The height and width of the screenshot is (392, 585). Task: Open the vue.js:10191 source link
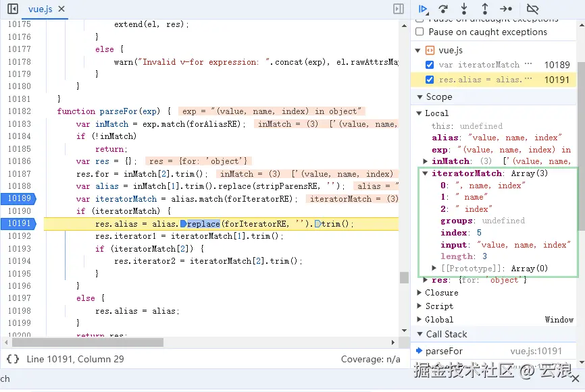click(x=536, y=351)
